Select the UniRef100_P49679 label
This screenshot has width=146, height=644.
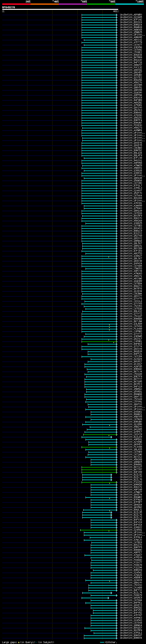click(131, 595)
